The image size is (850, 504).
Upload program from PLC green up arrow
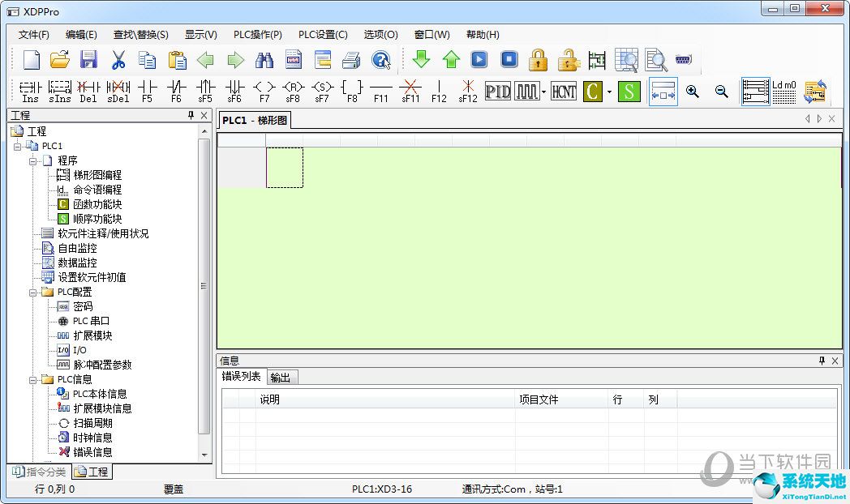[x=451, y=59]
